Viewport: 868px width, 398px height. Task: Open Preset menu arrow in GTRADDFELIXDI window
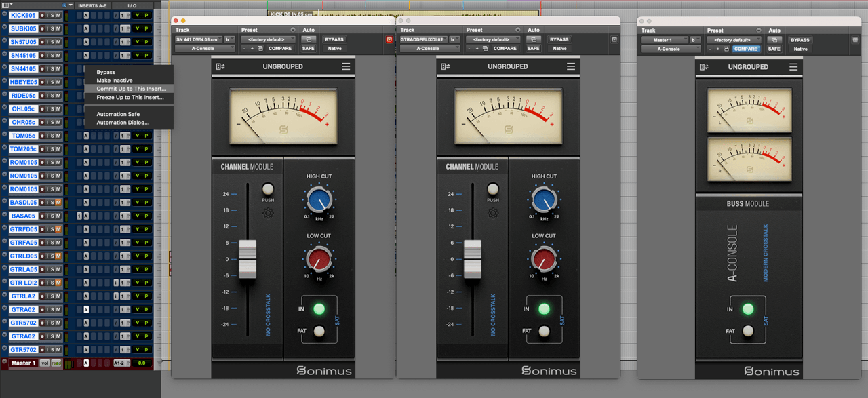[x=517, y=30]
